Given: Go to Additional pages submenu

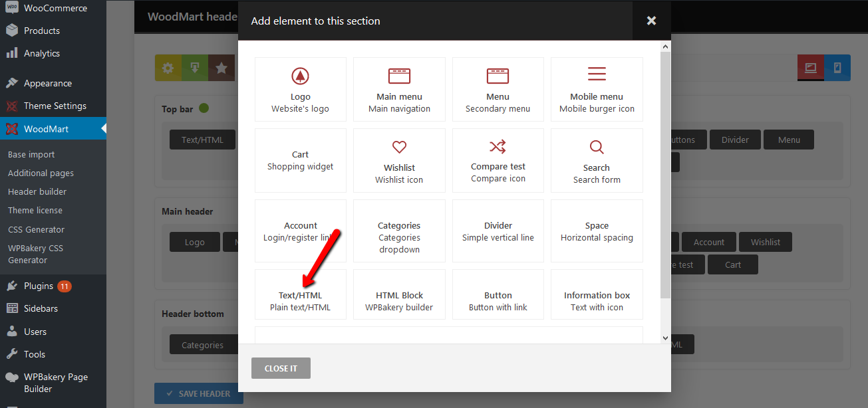Looking at the screenshot, I should [x=41, y=173].
